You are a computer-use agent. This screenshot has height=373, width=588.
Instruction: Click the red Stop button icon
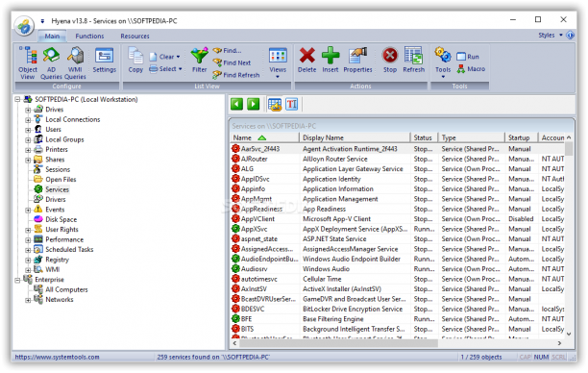390,56
